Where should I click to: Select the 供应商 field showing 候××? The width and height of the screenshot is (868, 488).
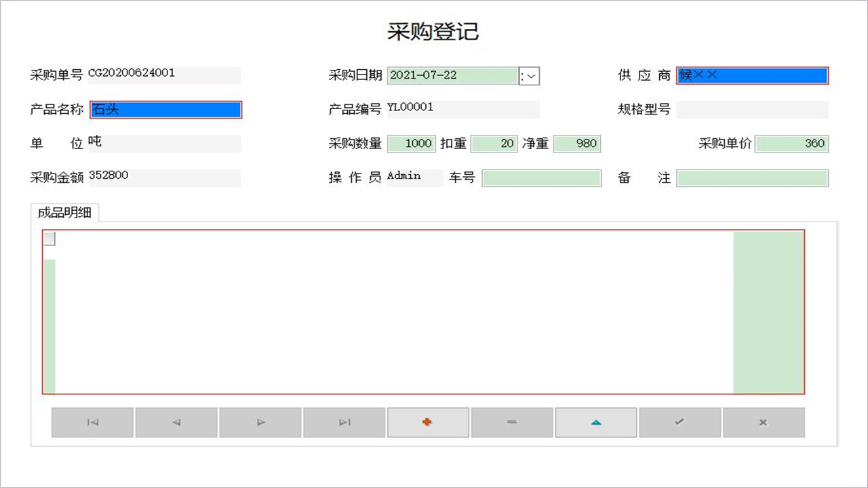(x=753, y=75)
